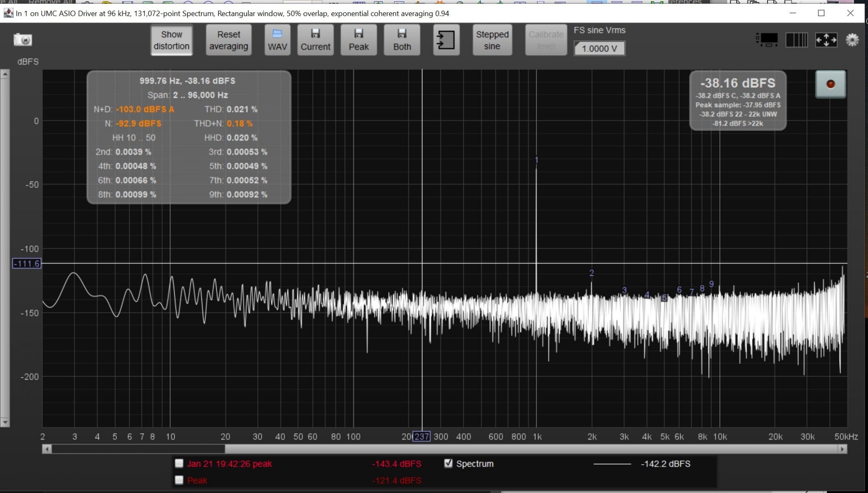The image size is (868, 493).
Task: Enable red Peak trace checkbox
Action: click(x=179, y=480)
